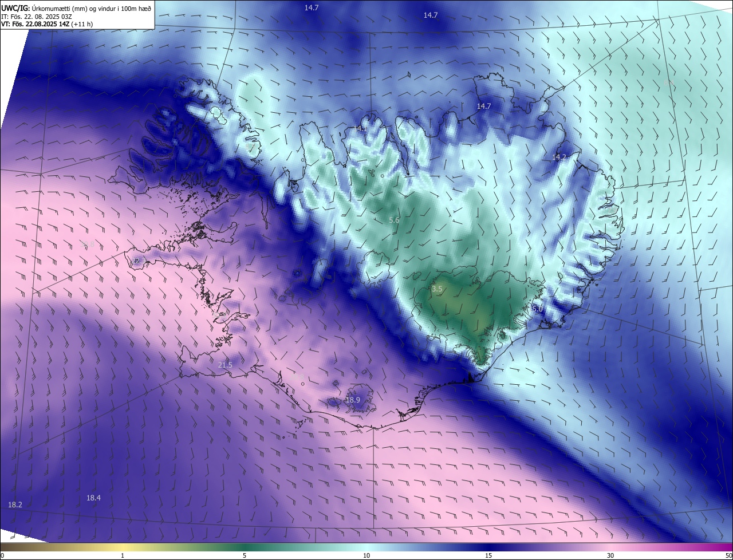Image resolution: width=733 pixels, height=560 pixels.
Task: Click the 3.5 value label over the glacier
Action: pyautogui.click(x=437, y=289)
